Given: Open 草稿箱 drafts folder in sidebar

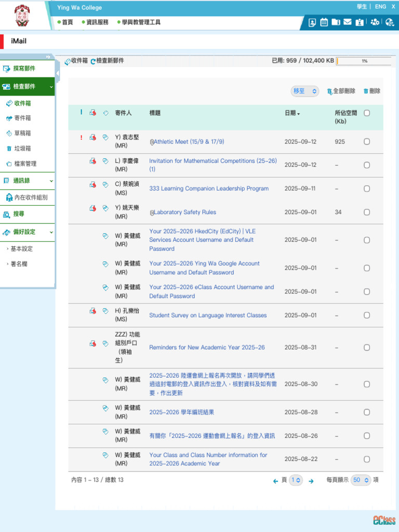Looking at the screenshot, I should tap(22, 133).
